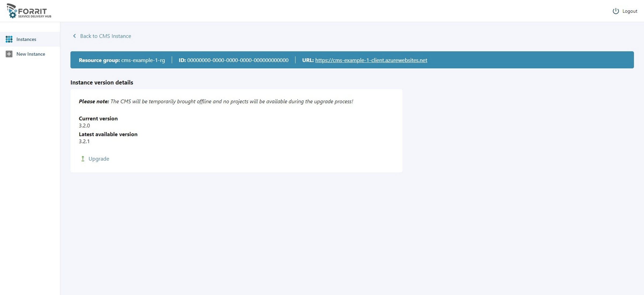Click the green Upgrade arrow icon
The height and width of the screenshot is (295, 644).
[x=83, y=158]
